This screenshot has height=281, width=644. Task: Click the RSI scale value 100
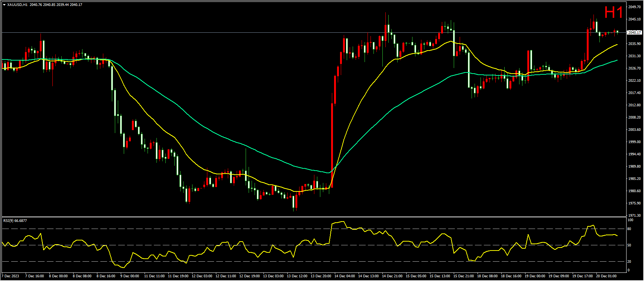[630, 220]
